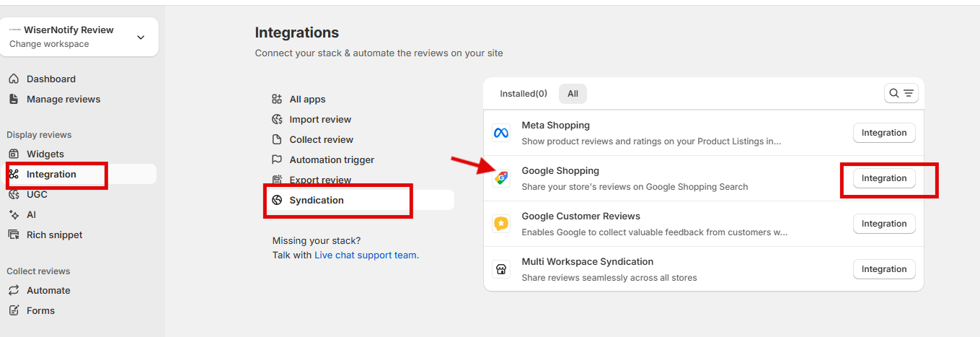Open the Import review category

320,119
